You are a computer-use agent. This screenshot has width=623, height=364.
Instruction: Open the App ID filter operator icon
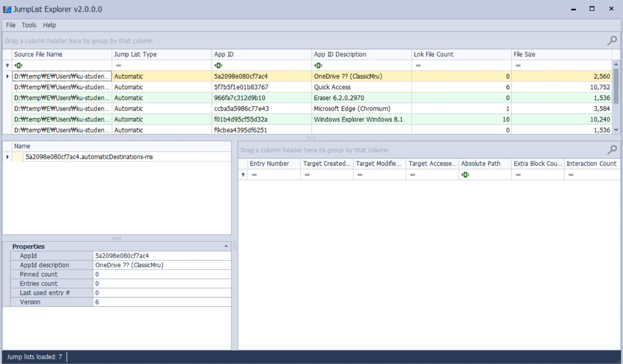click(218, 66)
